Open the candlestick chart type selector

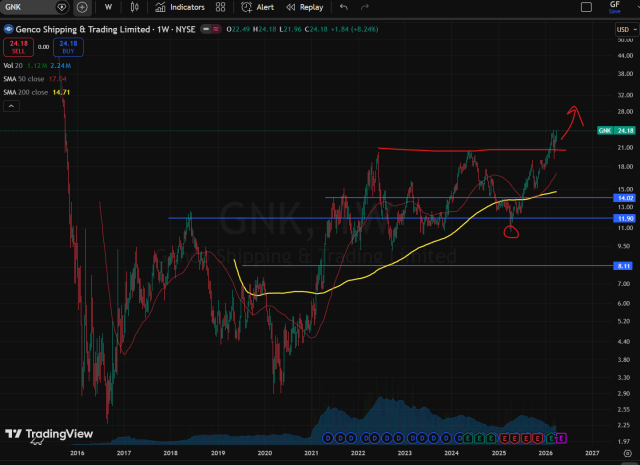click(x=132, y=7)
